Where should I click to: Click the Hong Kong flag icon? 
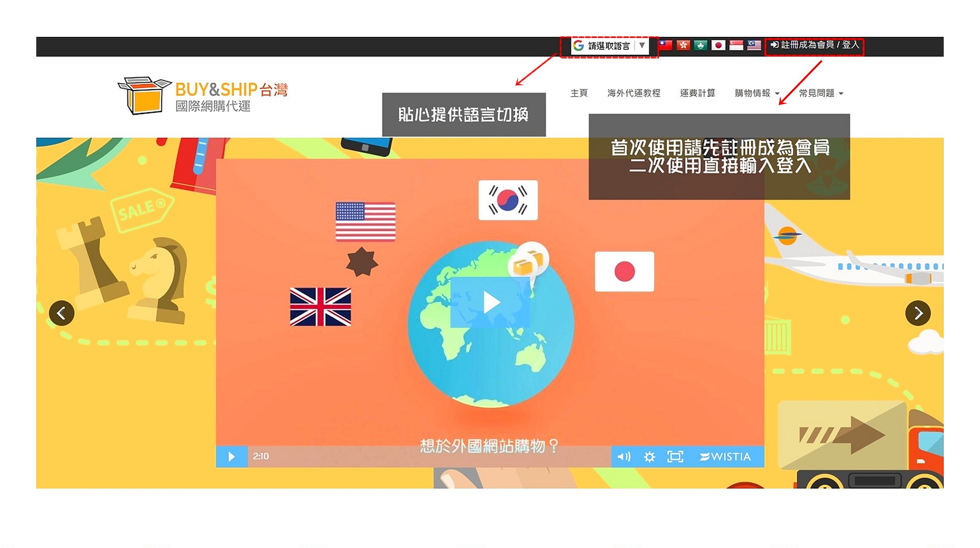[x=683, y=45]
